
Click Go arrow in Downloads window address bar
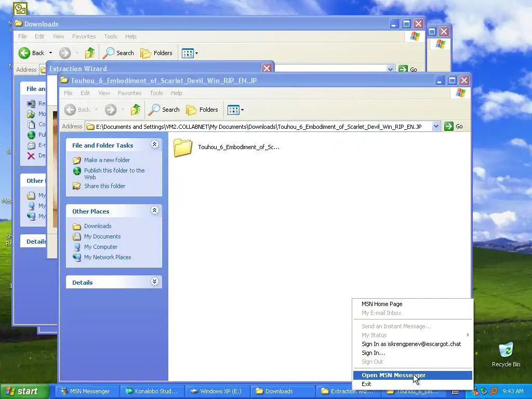click(403, 69)
